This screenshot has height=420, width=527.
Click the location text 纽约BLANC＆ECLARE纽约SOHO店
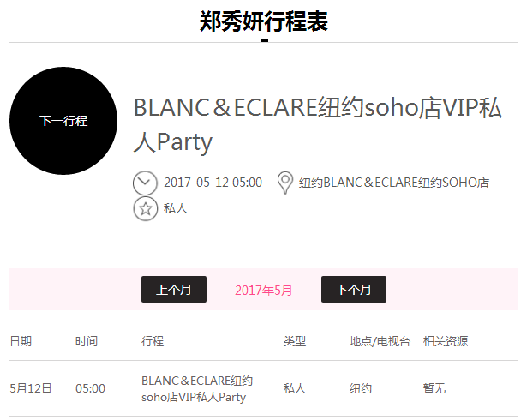[x=394, y=183]
